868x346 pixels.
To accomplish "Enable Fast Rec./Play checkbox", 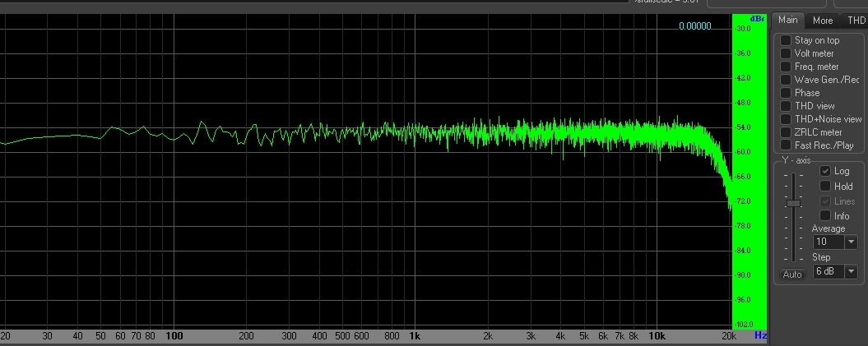I will [x=786, y=145].
